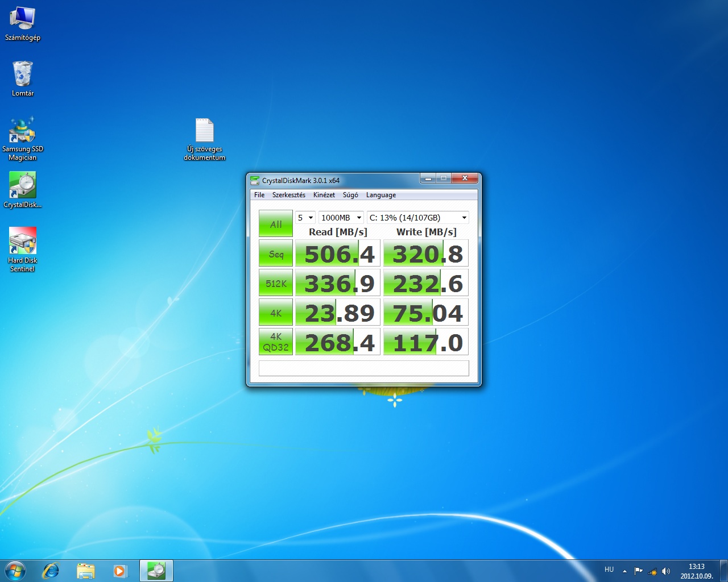Click the Write [MB/s] column header

427,232
